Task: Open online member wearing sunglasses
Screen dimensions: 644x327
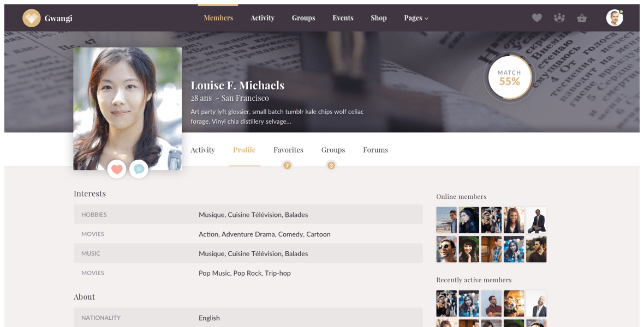Action: [x=446, y=249]
